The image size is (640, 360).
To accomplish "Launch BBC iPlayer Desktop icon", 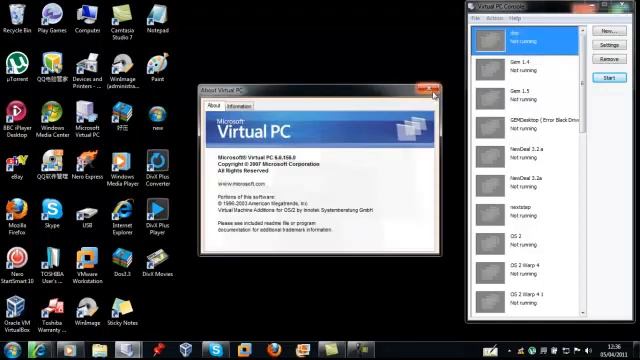I will pyautogui.click(x=17, y=119).
